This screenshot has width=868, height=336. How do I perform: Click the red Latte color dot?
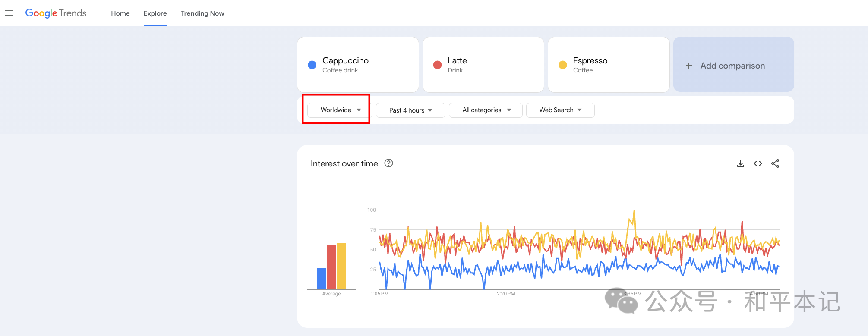point(437,65)
